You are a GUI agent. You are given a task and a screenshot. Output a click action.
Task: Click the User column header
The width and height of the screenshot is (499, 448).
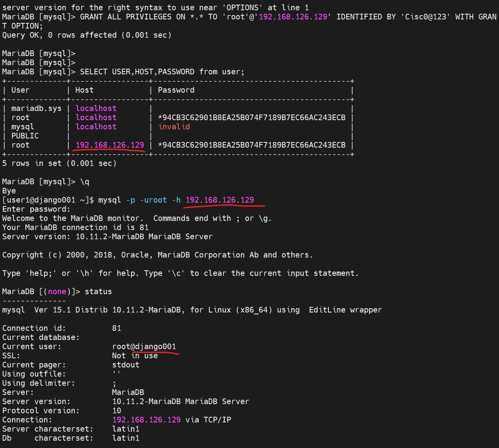click(x=20, y=90)
